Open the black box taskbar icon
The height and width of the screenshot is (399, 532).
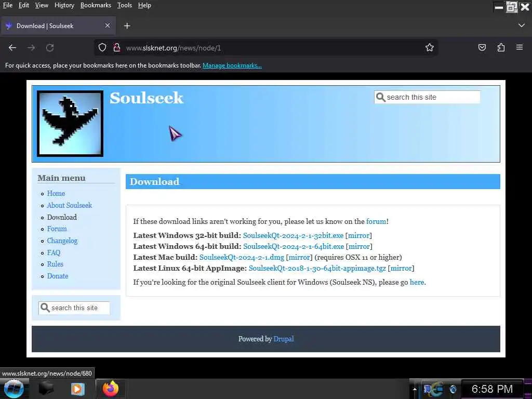46,389
